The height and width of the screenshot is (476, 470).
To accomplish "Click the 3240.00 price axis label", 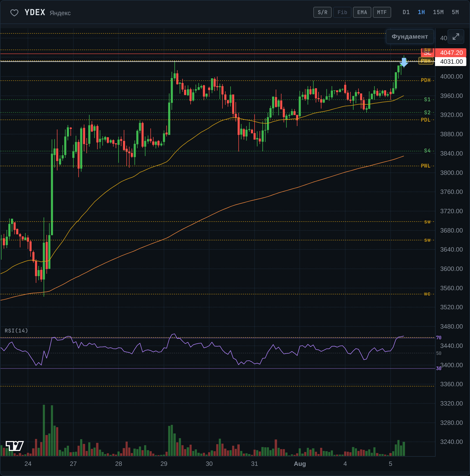I will click(451, 442).
